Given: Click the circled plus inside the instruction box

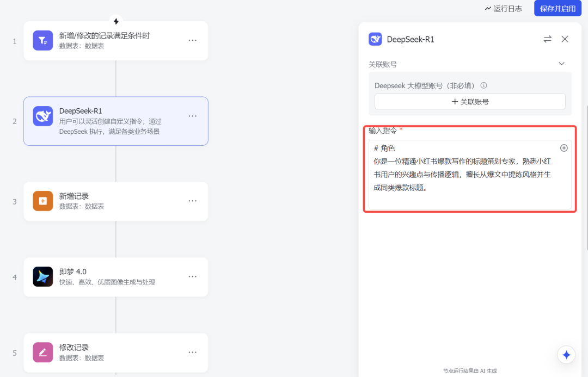Looking at the screenshot, I should click(563, 147).
